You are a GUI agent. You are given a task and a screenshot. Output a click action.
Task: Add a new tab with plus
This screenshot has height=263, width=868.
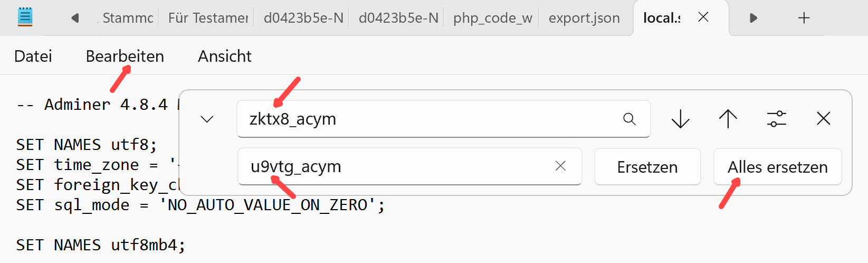point(804,18)
